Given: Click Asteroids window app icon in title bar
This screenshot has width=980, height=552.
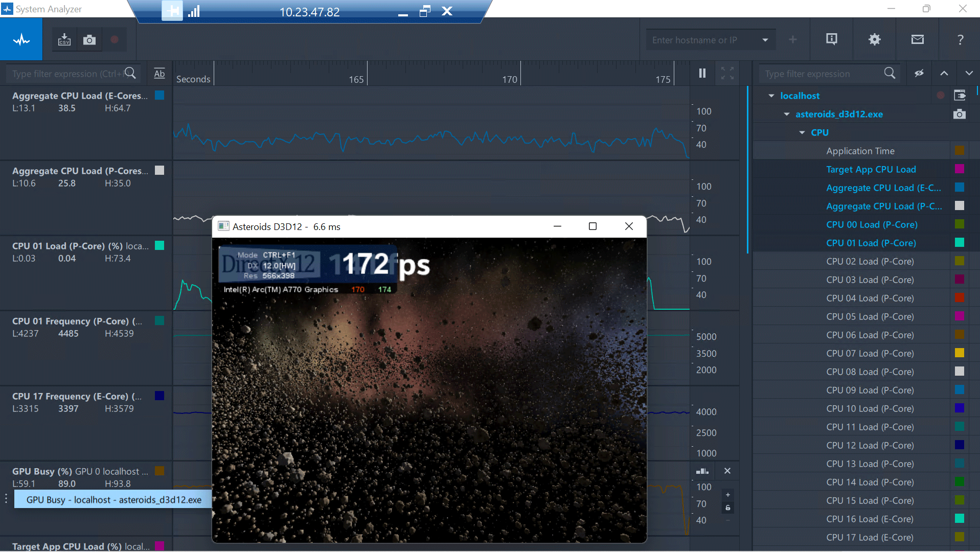Looking at the screenshot, I should (223, 226).
